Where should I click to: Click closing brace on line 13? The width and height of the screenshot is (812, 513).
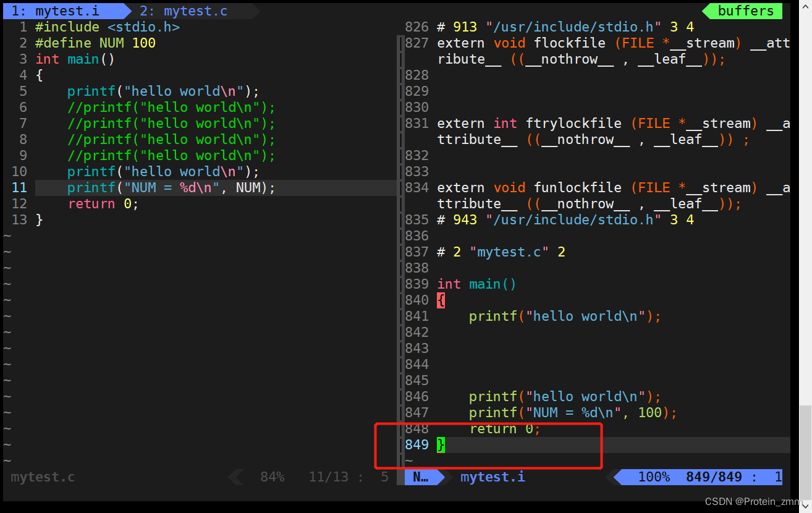click(x=39, y=220)
